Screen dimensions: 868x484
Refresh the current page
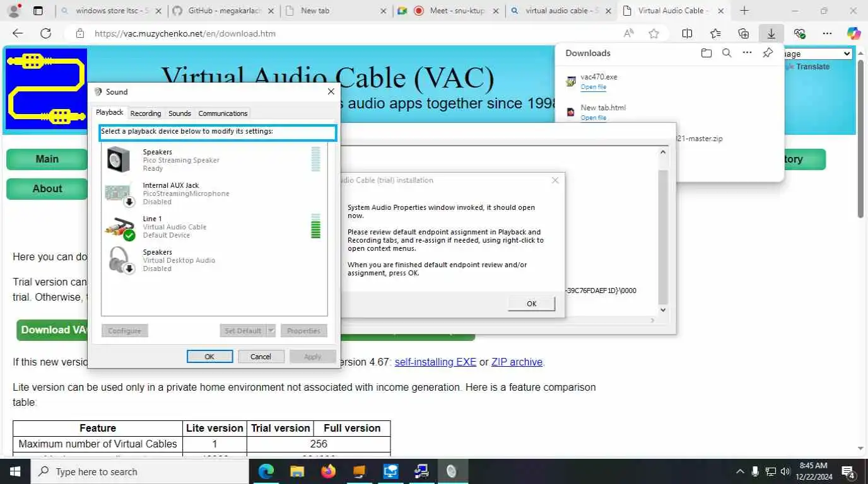pyautogui.click(x=45, y=33)
